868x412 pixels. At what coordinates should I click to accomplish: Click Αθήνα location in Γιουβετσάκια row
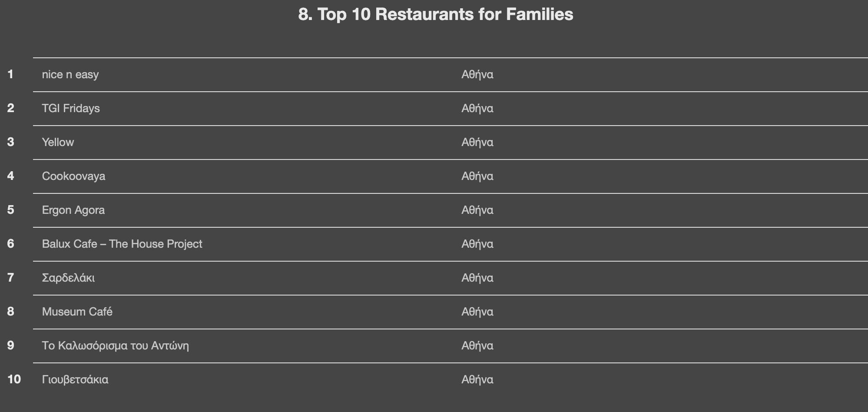[477, 380]
